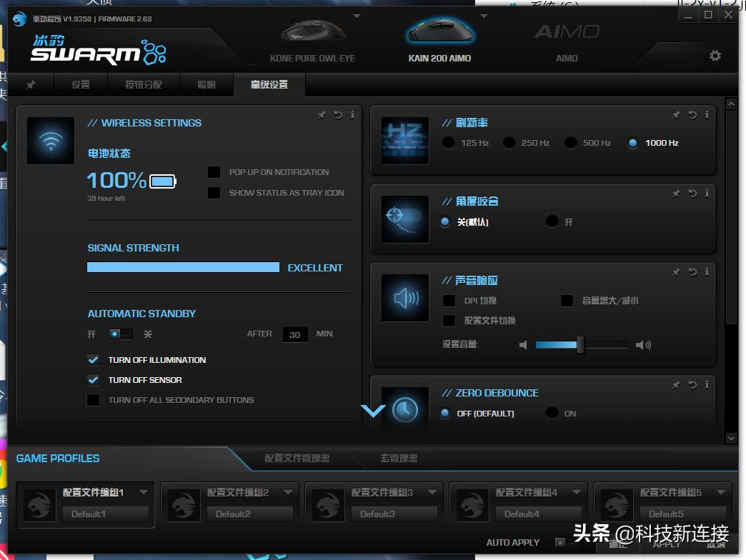The height and width of the screenshot is (560, 746).
Task: Adjust the 设置音量 volume slider
Action: click(x=580, y=345)
